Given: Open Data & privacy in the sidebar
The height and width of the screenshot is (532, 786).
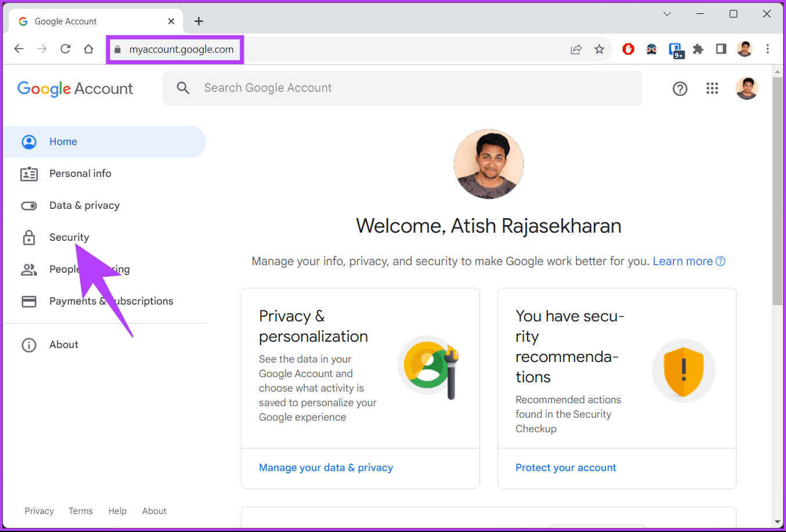Looking at the screenshot, I should tap(104, 205).
